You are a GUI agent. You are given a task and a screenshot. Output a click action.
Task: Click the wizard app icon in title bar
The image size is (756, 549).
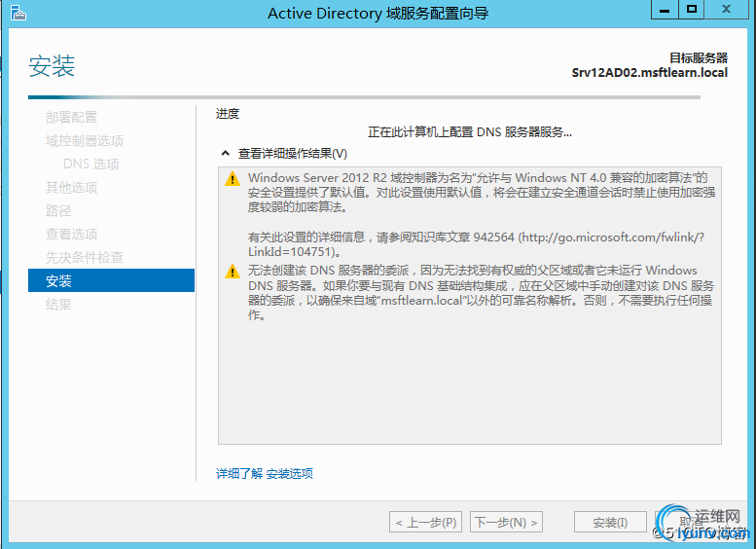pos(18,13)
